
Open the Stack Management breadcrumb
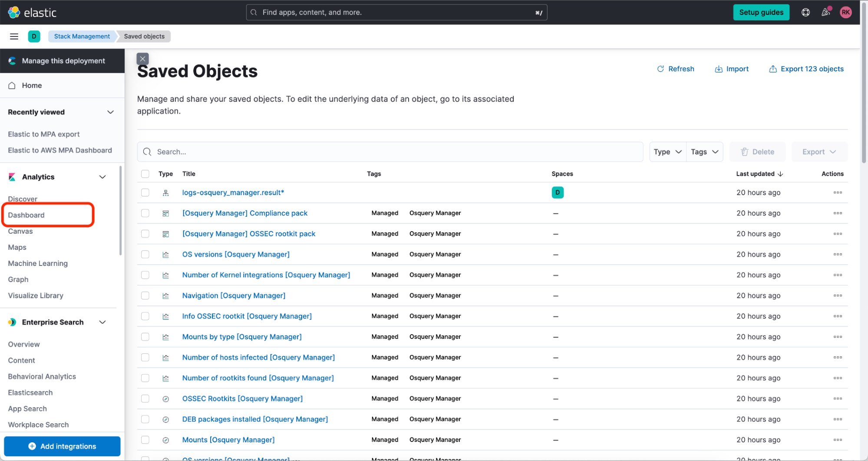82,36
